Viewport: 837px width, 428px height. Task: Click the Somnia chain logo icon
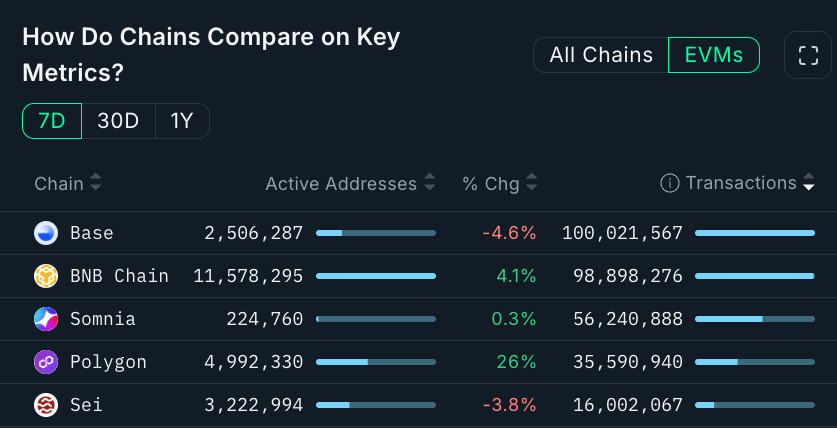pyautogui.click(x=47, y=319)
